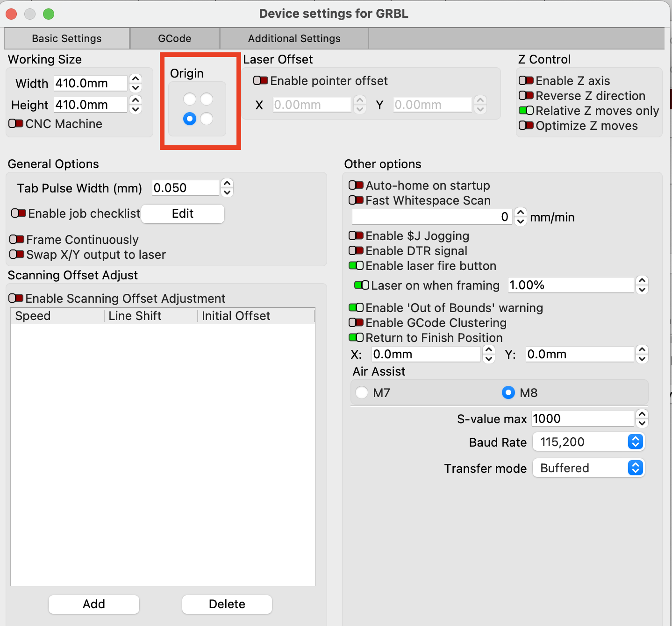Screen dimensions: 672x626
Task: Toggle Enable $J Jogging
Action: point(356,236)
